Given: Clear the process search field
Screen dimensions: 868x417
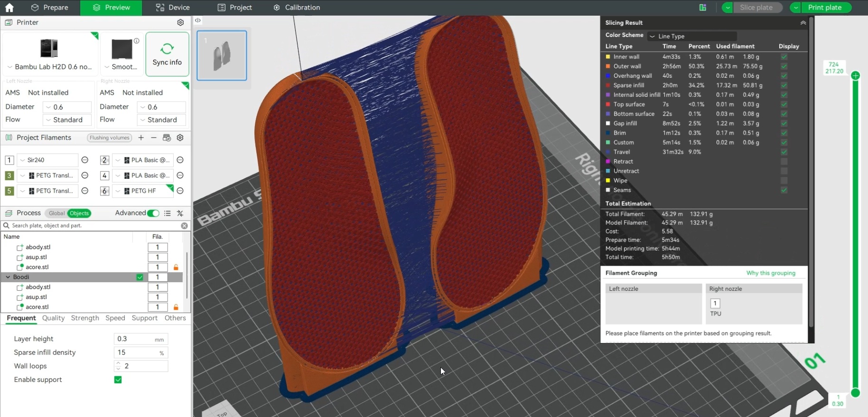Looking at the screenshot, I should 184,226.
